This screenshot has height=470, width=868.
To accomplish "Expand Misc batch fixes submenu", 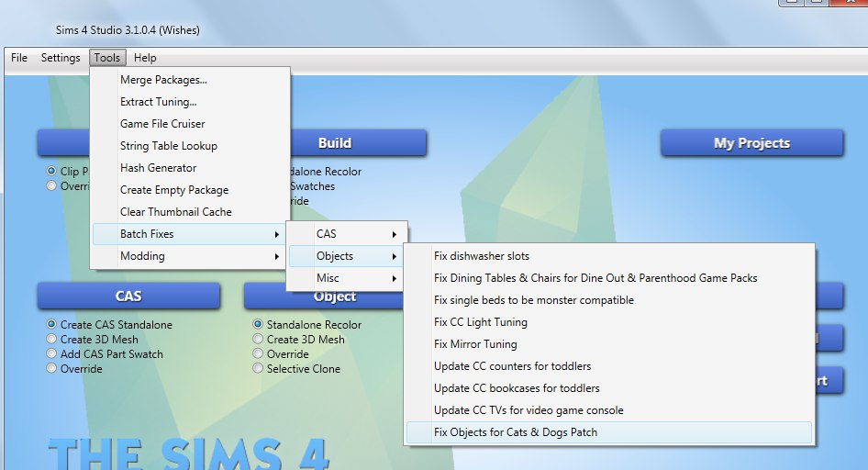I will pyautogui.click(x=347, y=278).
